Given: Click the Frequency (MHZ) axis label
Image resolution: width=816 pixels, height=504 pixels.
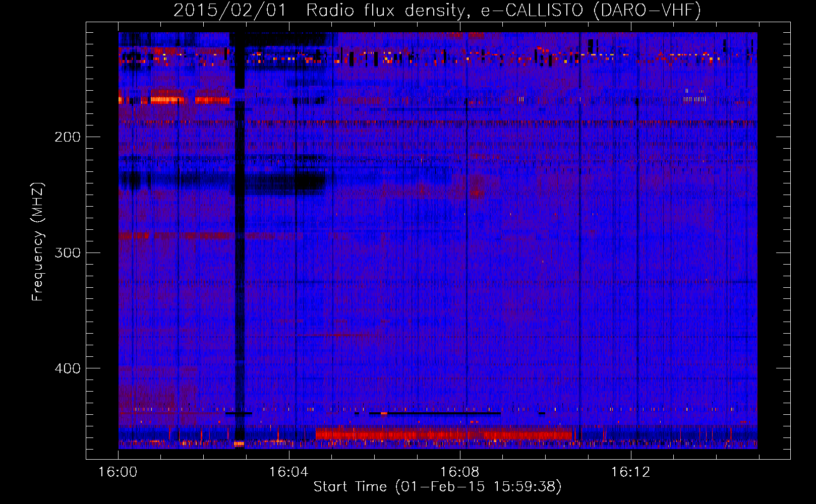Looking at the screenshot, I should [38, 241].
